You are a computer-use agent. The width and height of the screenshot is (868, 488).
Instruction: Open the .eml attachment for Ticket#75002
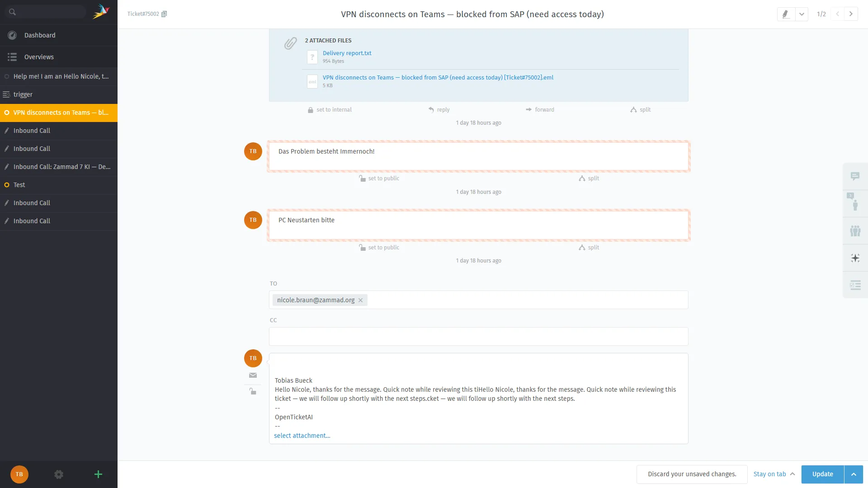(x=438, y=77)
